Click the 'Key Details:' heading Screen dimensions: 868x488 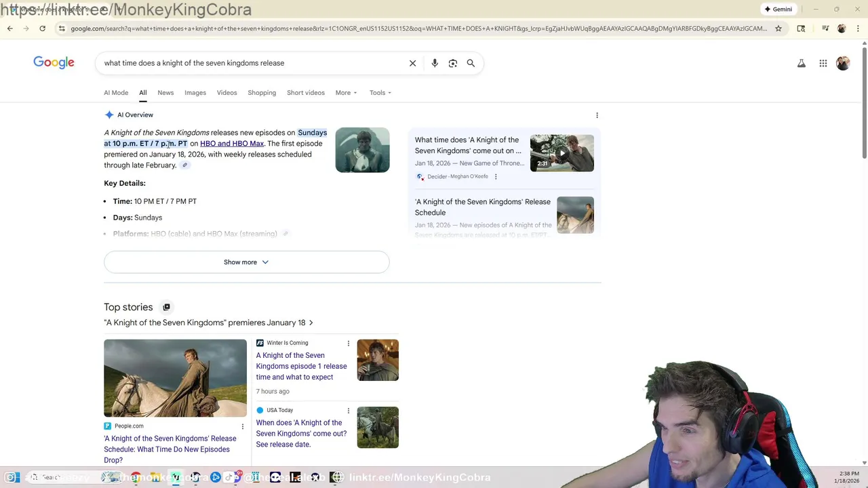pyautogui.click(x=125, y=183)
